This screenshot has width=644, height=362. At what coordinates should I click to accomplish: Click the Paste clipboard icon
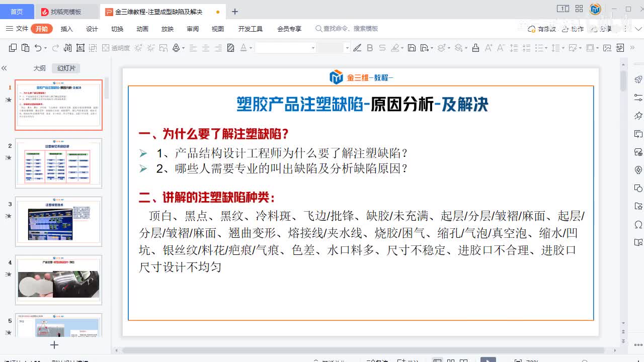pyautogui.click(x=25, y=48)
